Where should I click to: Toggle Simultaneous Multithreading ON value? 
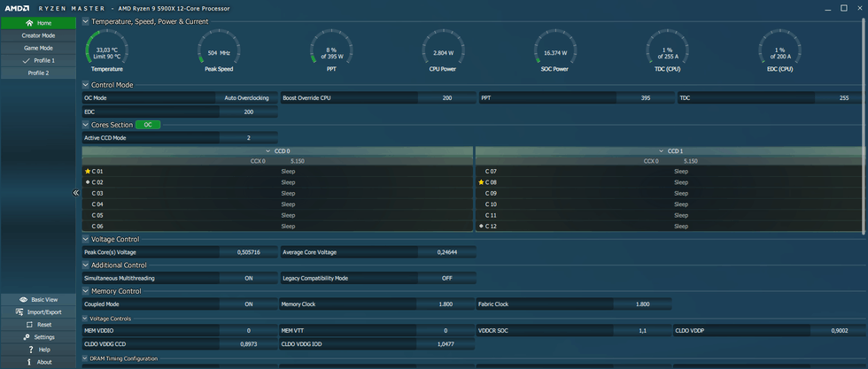(x=249, y=278)
